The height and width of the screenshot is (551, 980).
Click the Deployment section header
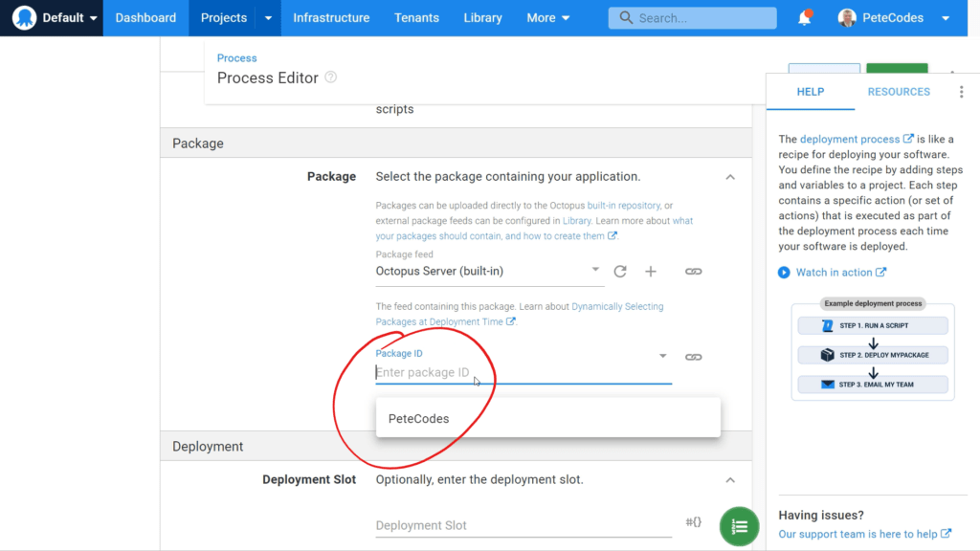tap(457, 446)
